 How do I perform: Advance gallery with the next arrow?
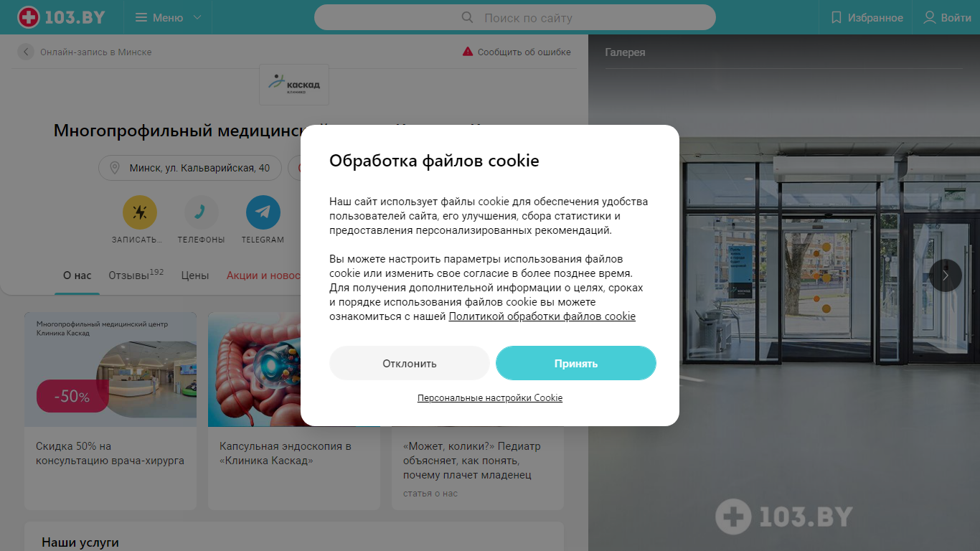(x=946, y=275)
